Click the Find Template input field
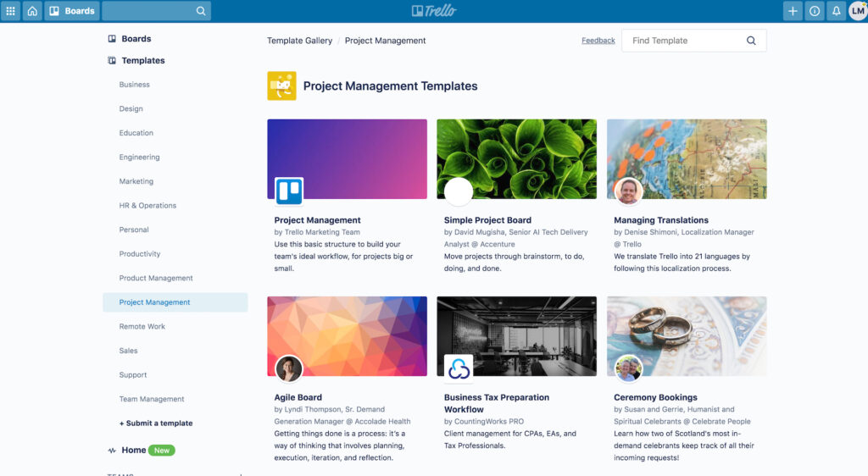The image size is (868, 476). click(693, 41)
